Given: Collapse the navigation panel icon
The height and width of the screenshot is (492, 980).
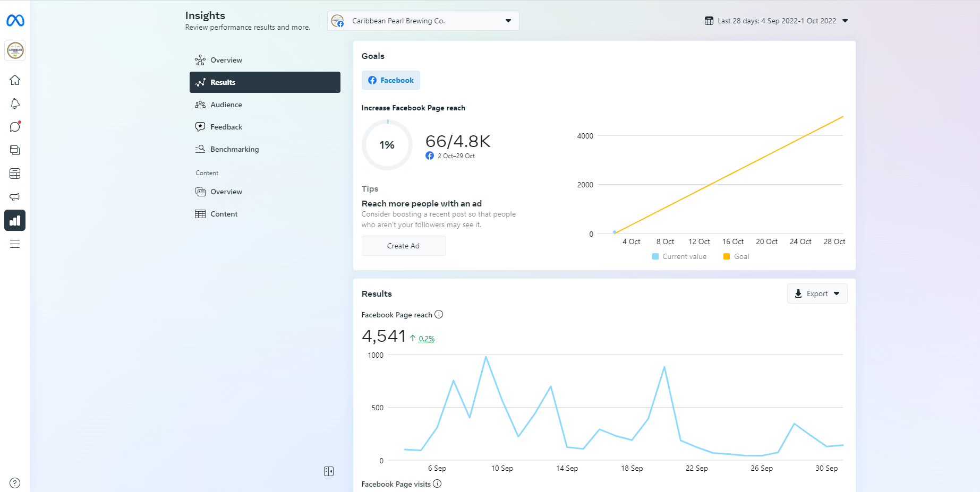Looking at the screenshot, I should point(329,471).
